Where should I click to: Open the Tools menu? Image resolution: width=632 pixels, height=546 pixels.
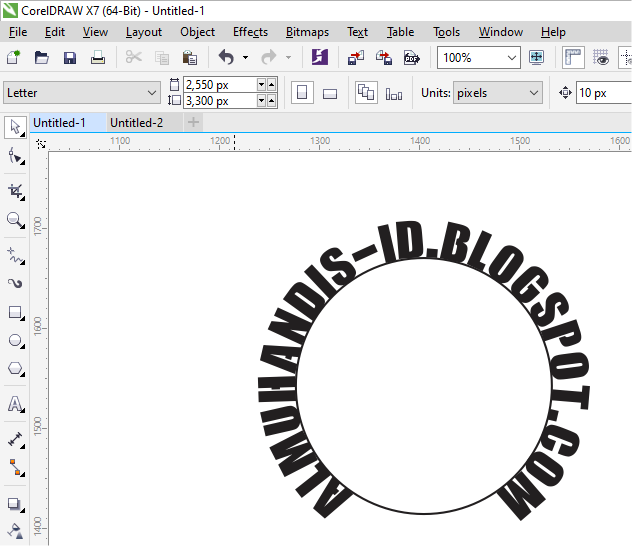tap(446, 32)
